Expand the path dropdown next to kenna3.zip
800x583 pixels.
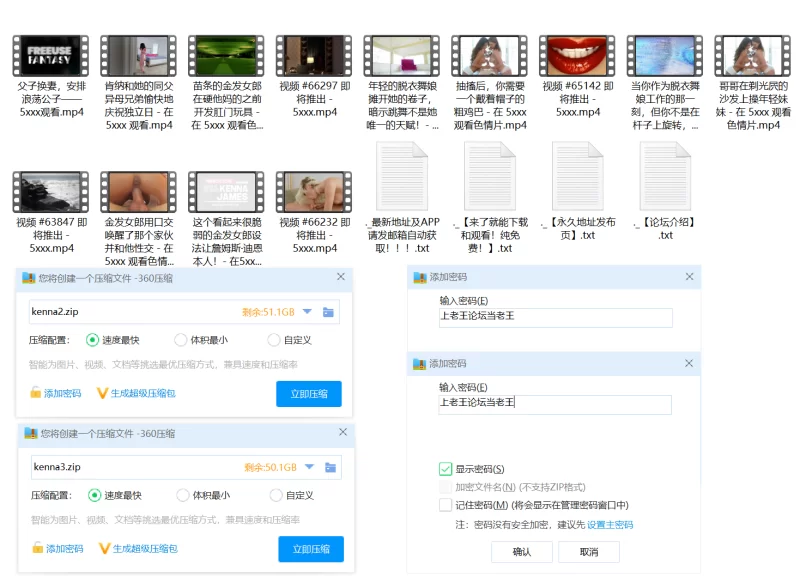click(310, 467)
